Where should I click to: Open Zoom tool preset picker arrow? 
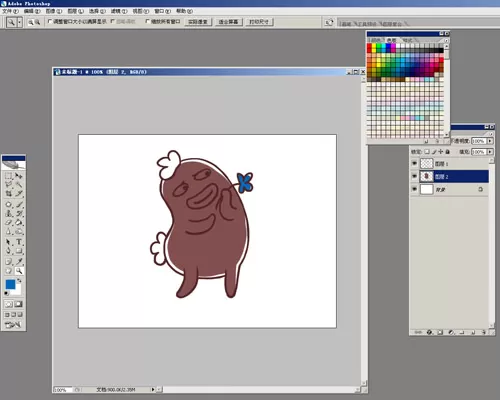pos(20,22)
